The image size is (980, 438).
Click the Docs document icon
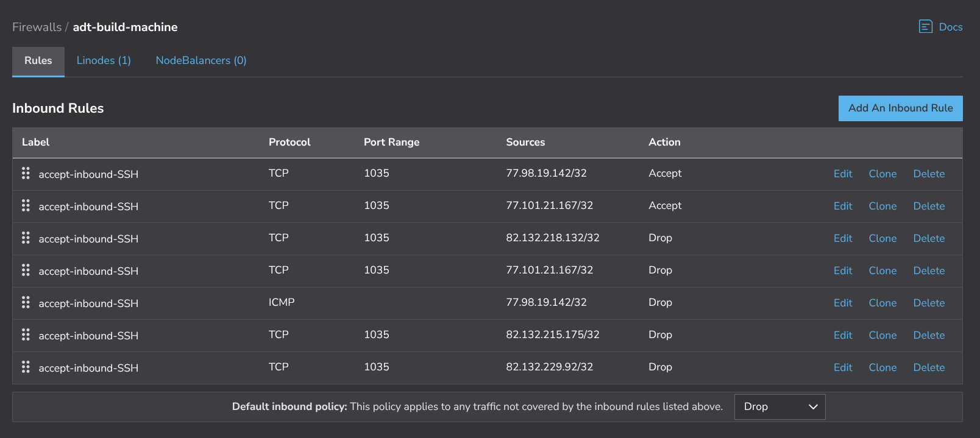tap(925, 27)
